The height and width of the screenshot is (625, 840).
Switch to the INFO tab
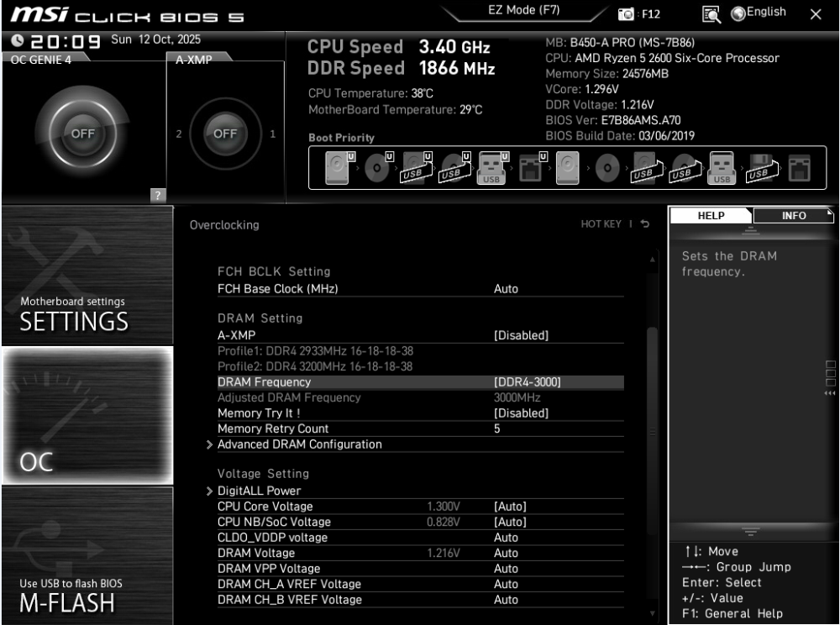793,216
